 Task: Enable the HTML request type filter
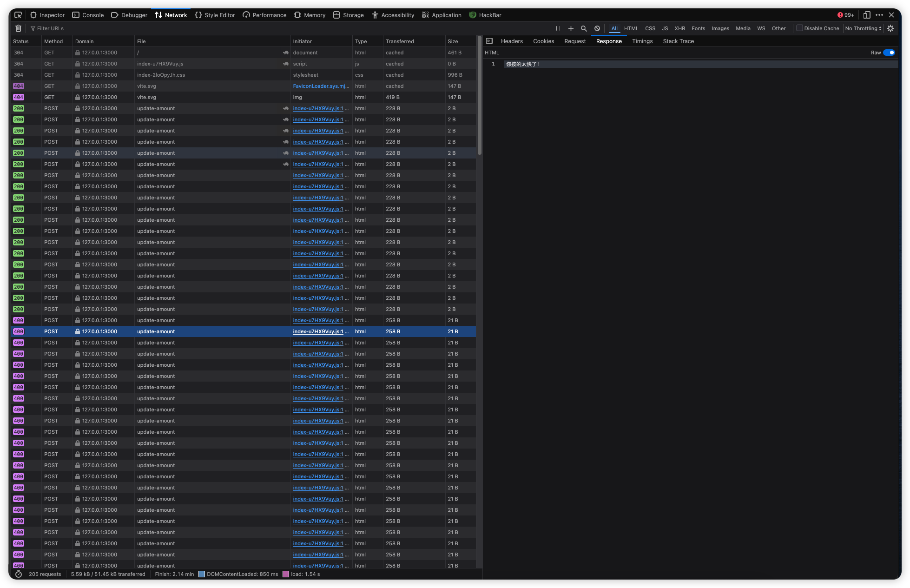coord(631,28)
